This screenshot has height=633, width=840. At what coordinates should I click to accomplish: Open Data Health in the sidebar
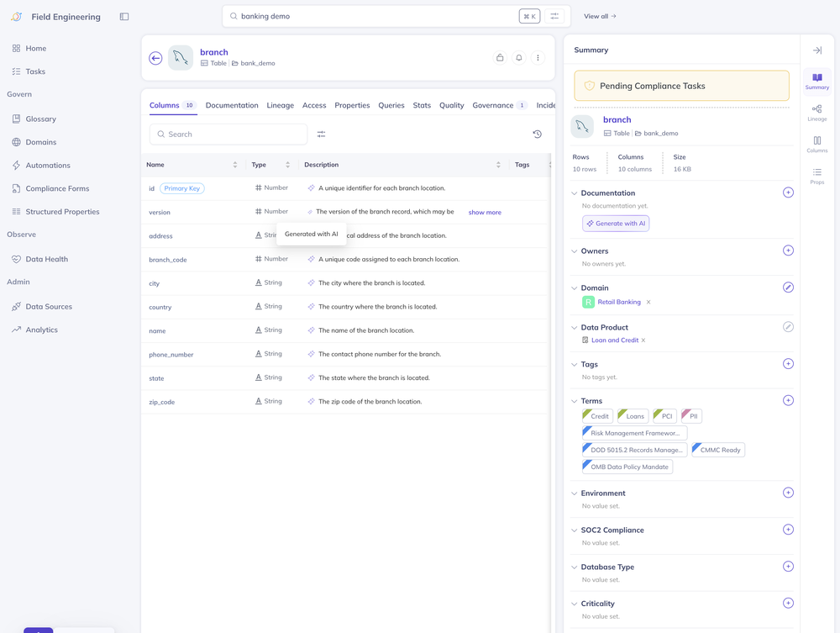[x=46, y=260]
